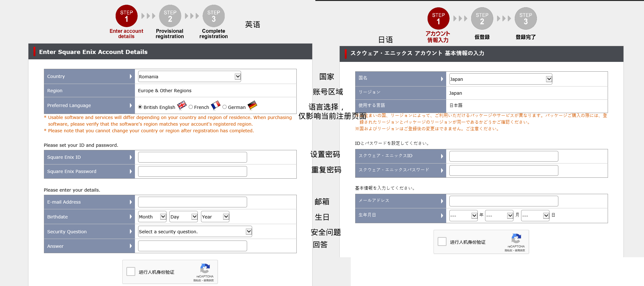Click the メールアドレス input field
This screenshot has height=286, width=644.
(x=504, y=201)
